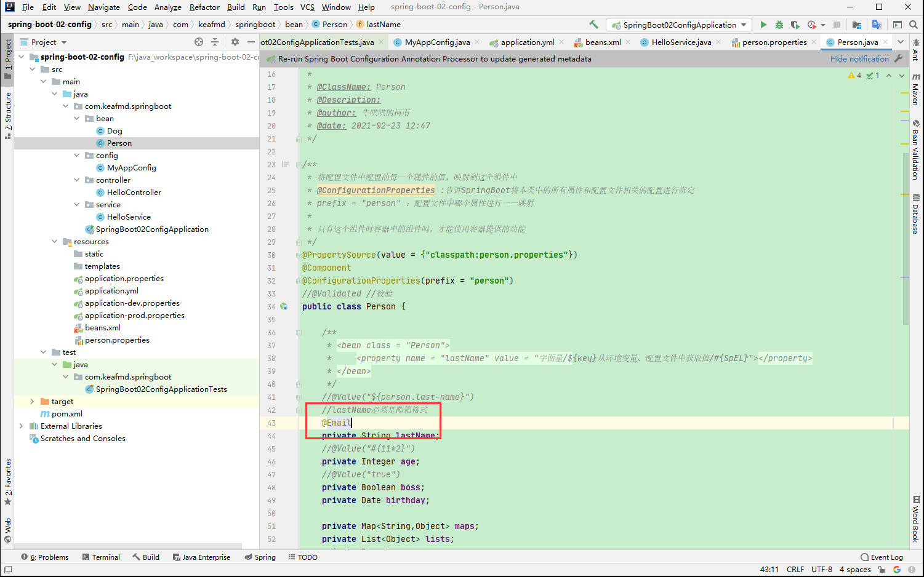Image resolution: width=924 pixels, height=577 pixels.
Task: Open the Terminal tool window
Action: 102,557
